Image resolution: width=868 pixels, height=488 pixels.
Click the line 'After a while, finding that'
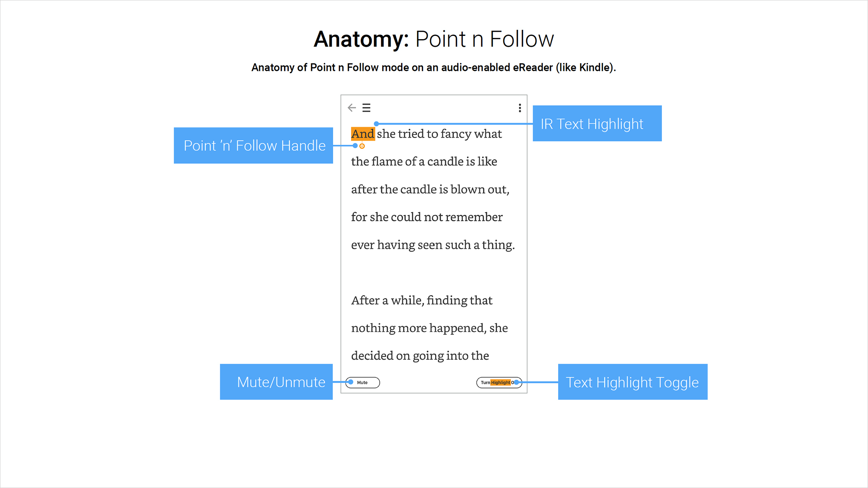point(422,301)
